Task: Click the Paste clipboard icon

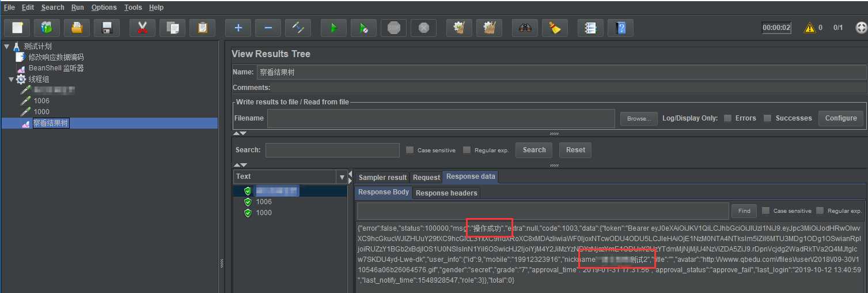Action: (202, 28)
